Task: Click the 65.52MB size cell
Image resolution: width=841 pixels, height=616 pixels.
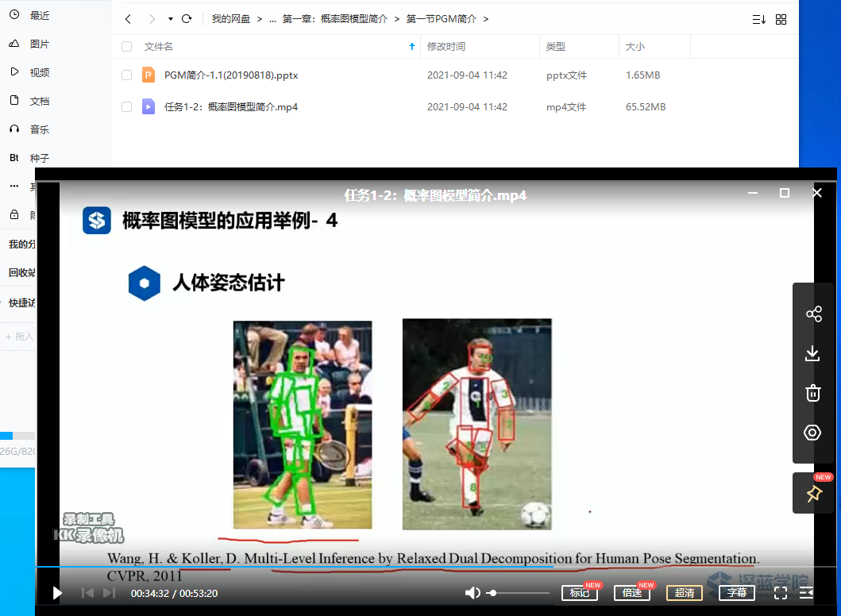Action: (x=645, y=106)
